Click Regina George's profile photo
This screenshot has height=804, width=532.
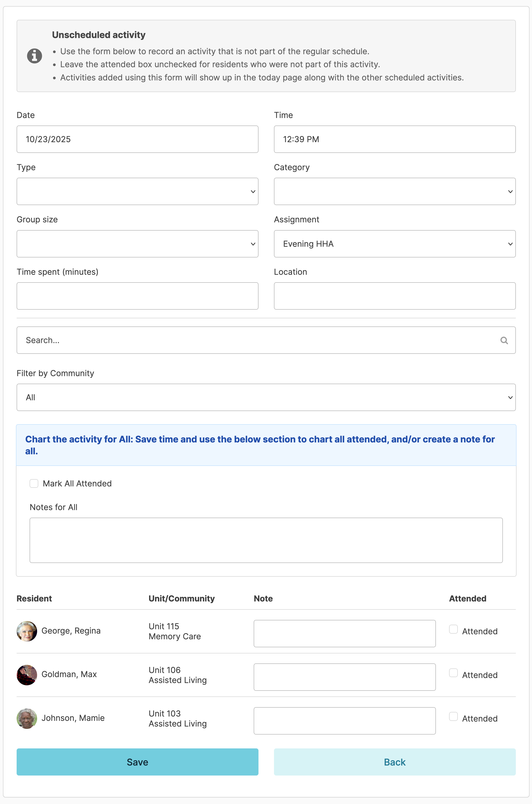tap(27, 631)
